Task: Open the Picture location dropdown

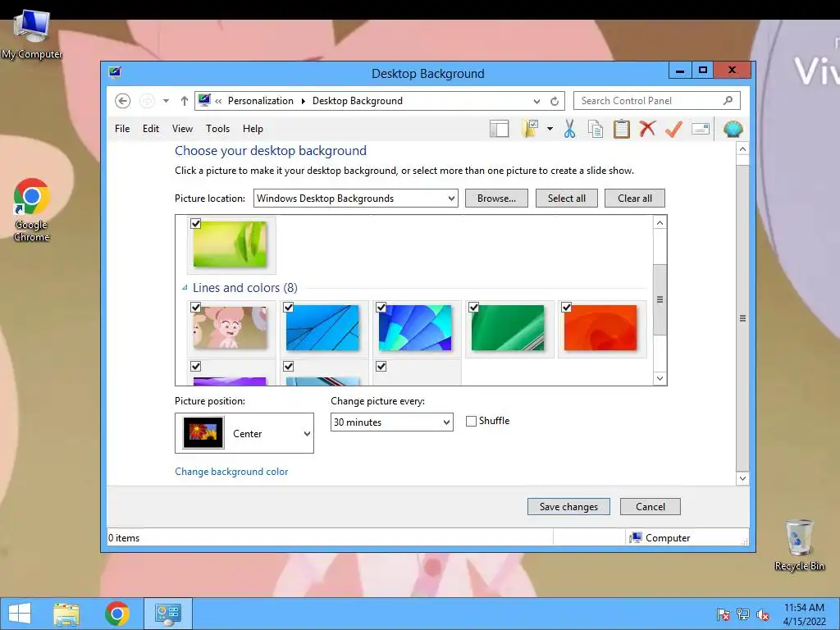Action: (356, 199)
